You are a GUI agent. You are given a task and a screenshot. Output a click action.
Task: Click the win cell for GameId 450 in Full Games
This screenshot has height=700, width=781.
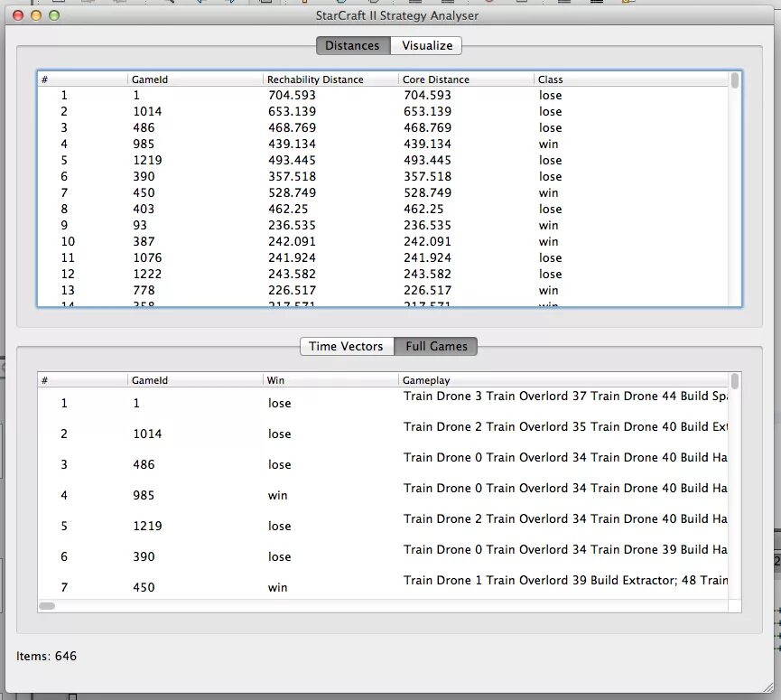point(277,588)
